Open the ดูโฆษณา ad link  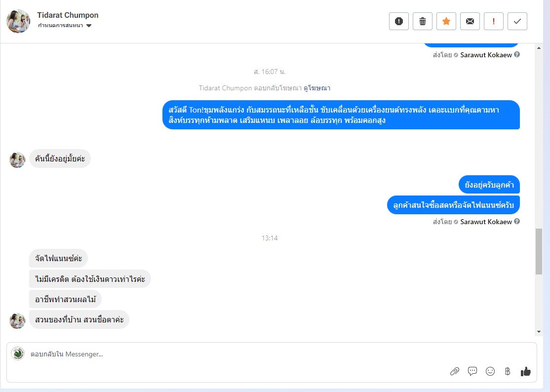[317, 88]
